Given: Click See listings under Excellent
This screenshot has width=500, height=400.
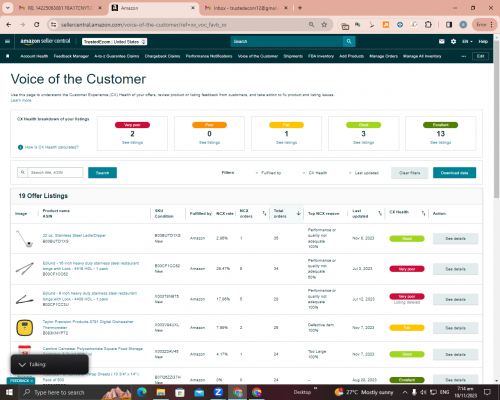Looking at the screenshot, I should point(440,143).
